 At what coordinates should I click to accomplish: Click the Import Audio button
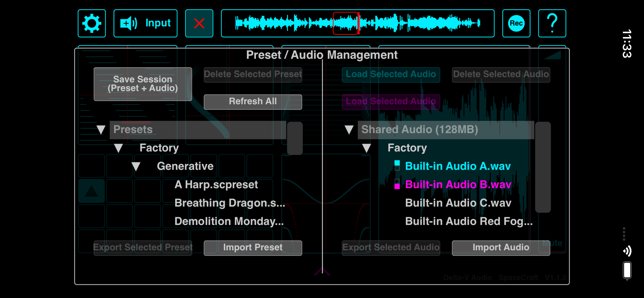[x=501, y=247]
